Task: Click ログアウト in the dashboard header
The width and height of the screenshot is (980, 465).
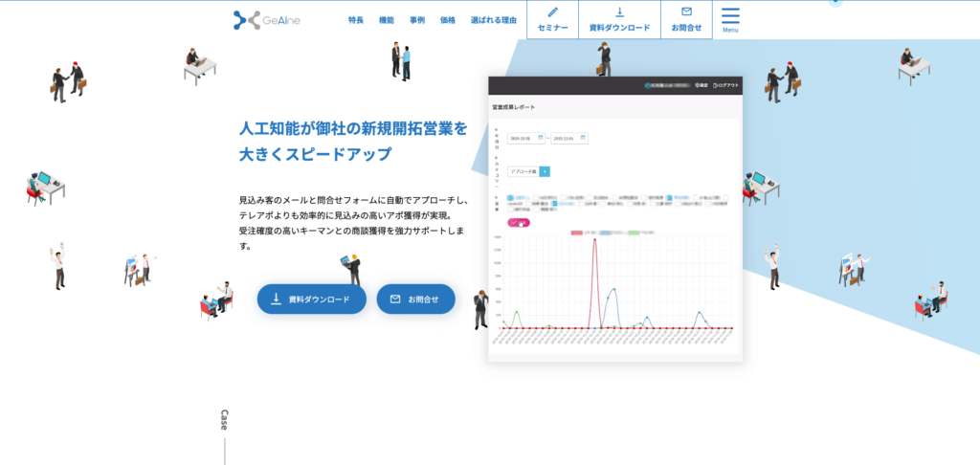Action: 725,85
